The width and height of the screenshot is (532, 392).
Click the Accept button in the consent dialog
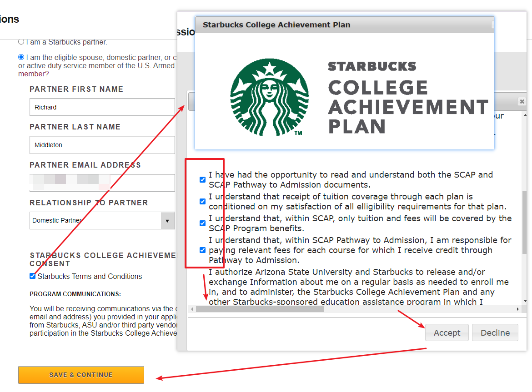coord(447,332)
